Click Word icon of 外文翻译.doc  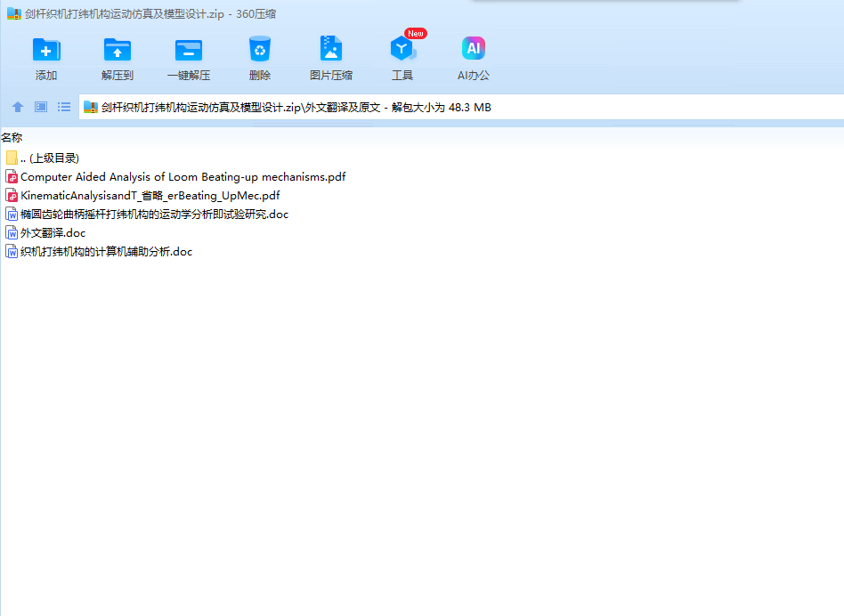(x=12, y=233)
